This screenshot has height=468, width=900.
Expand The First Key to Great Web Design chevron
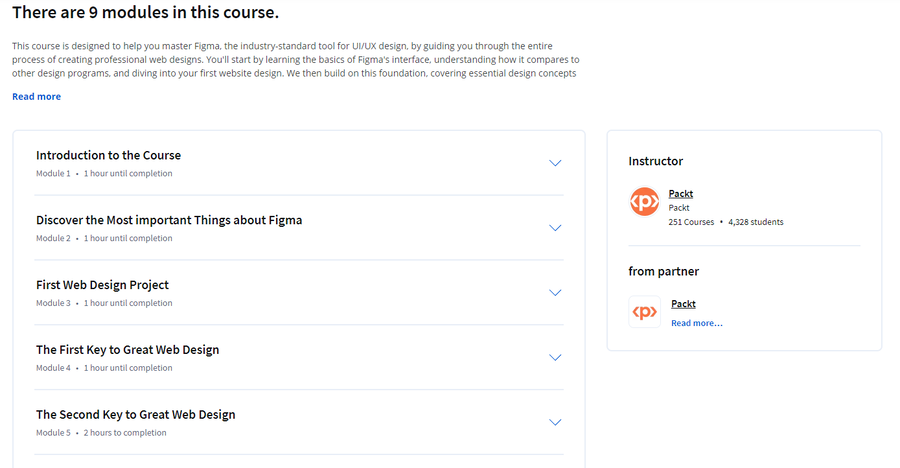point(555,358)
